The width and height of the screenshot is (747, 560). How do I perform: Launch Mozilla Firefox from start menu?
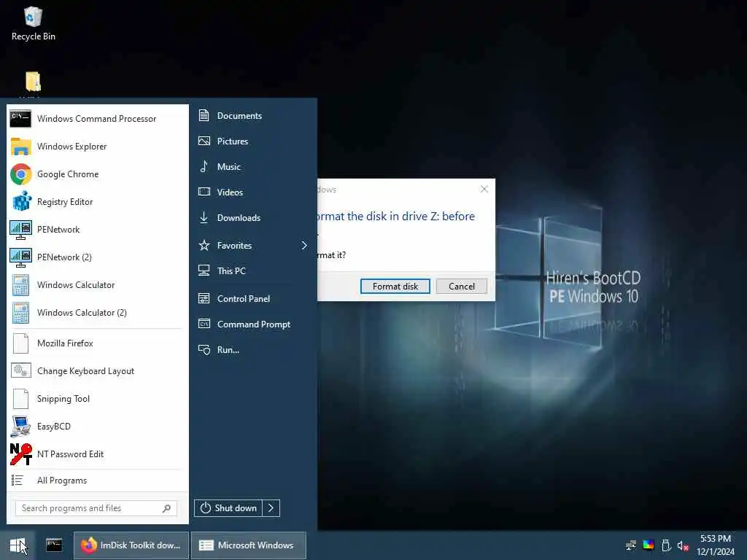pos(98,343)
